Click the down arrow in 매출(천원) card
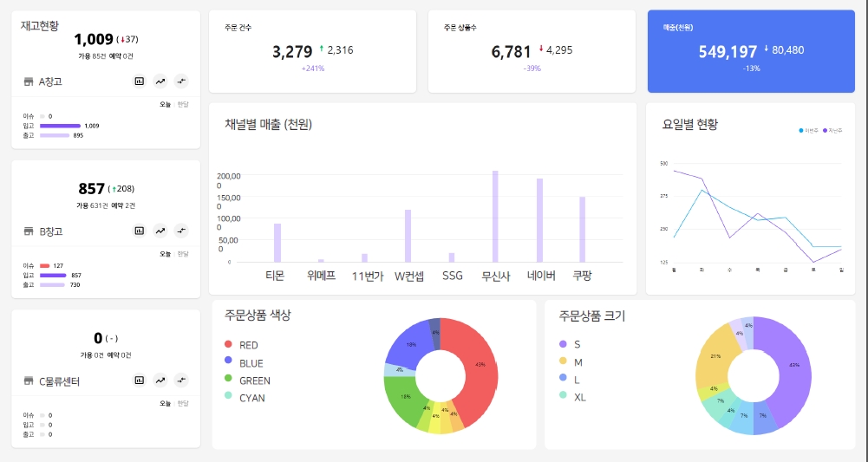 (767, 49)
